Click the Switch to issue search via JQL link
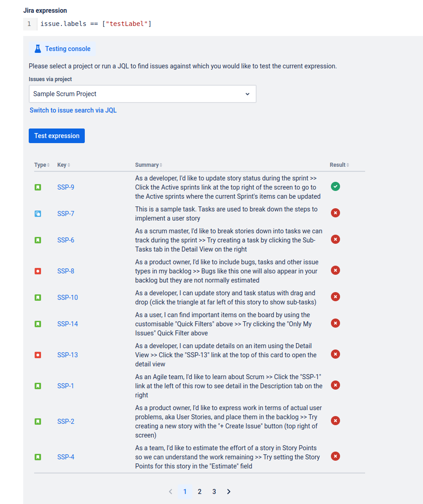The width and height of the screenshot is (423, 504). [x=73, y=110]
